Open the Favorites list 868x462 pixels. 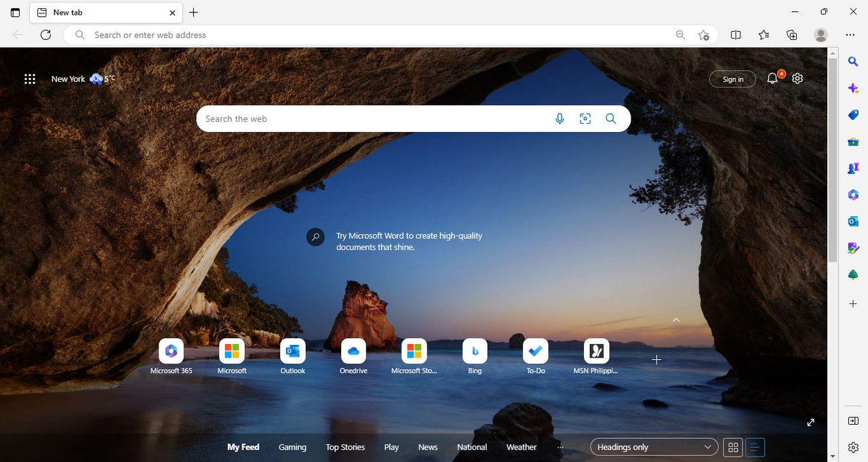[x=764, y=35]
